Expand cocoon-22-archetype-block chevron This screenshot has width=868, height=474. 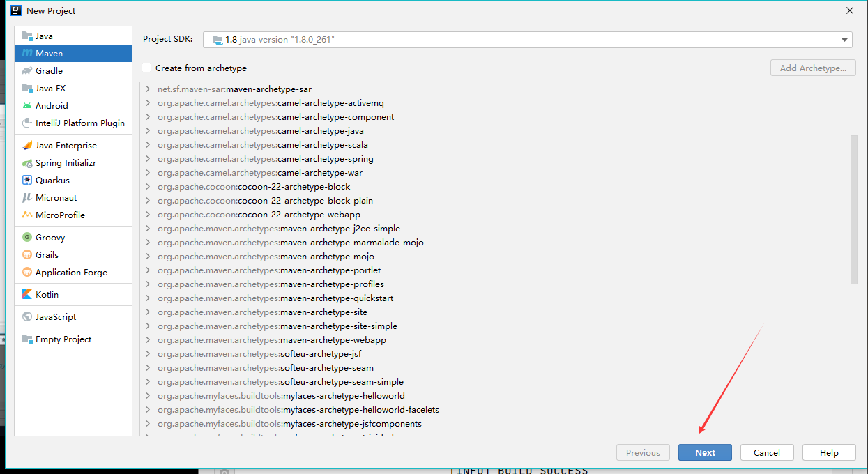[148, 187]
